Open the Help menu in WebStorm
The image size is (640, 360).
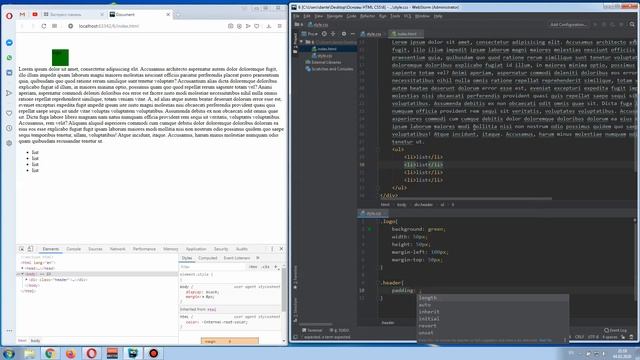click(438, 16)
